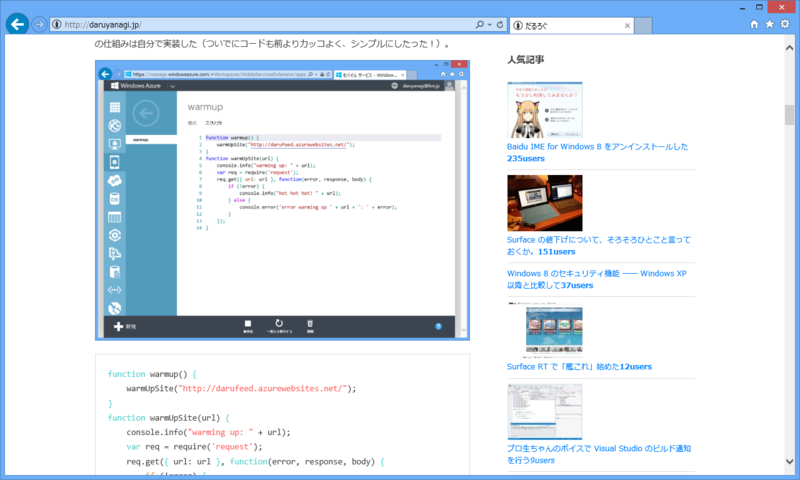Open the Surface RT で「艦これ」始めた link
The image size is (800, 480).
(579, 366)
